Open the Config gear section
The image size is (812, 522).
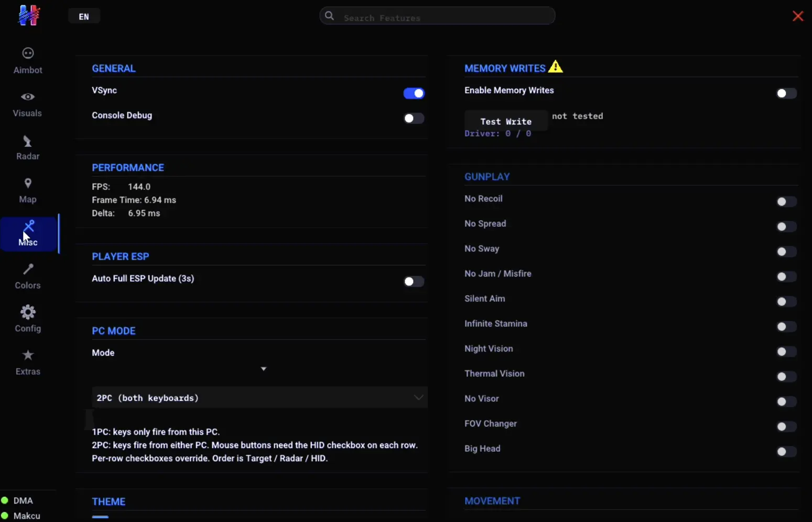click(28, 319)
